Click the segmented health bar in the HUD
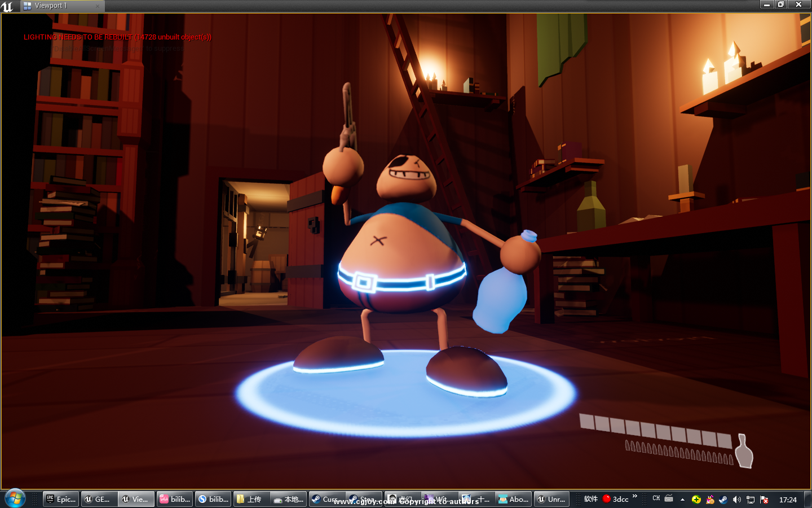 [x=655, y=432]
